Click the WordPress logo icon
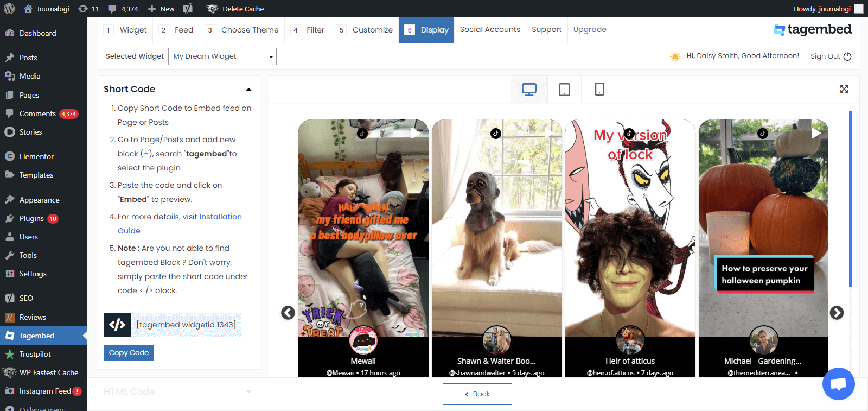Screen dimensions: 868x411 point(9,9)
